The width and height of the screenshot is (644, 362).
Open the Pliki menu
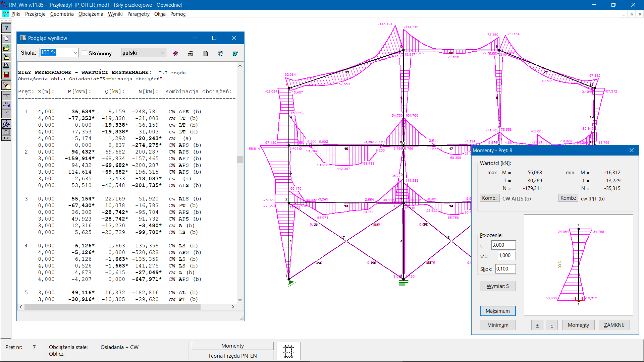[x=16, y=14]
